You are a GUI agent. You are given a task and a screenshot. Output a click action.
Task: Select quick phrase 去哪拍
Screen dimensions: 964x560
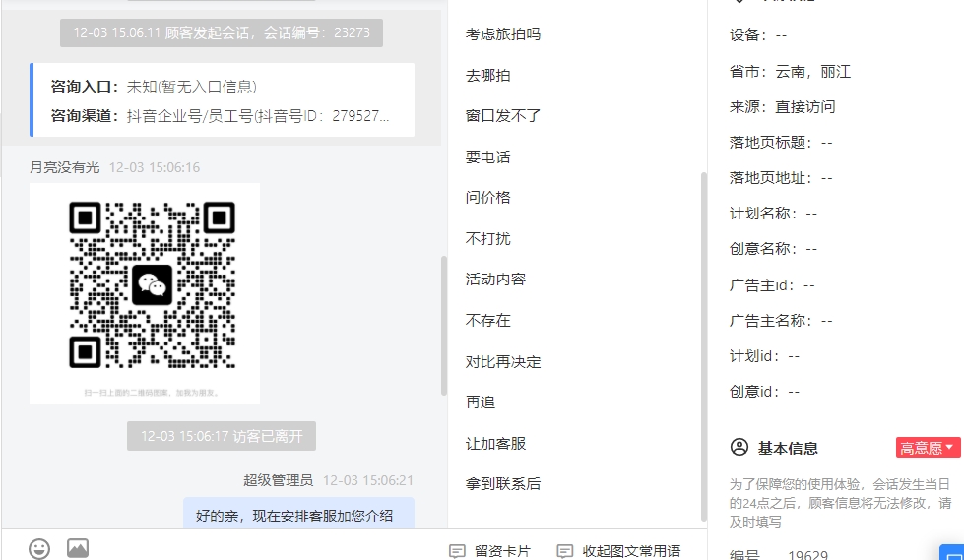point(487,75)
